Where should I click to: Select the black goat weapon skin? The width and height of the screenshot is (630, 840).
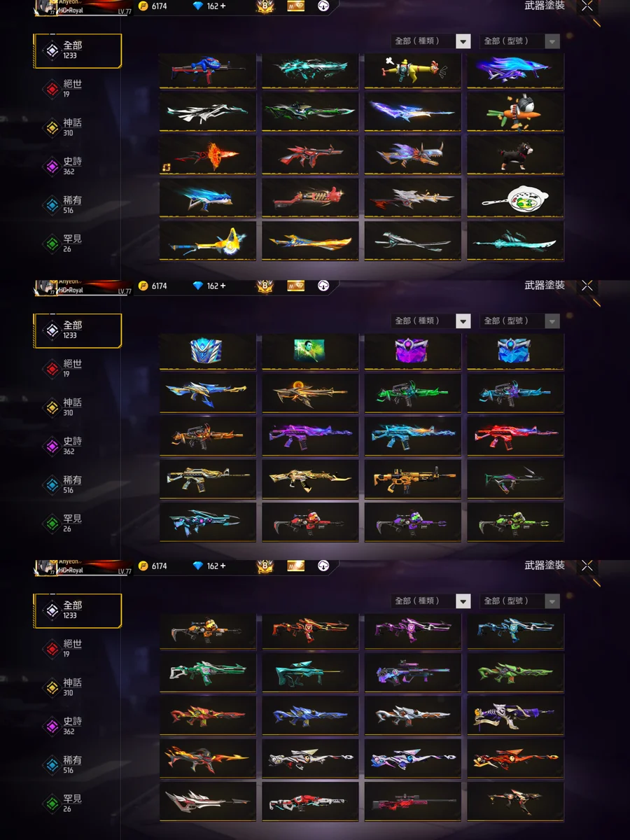515,155
